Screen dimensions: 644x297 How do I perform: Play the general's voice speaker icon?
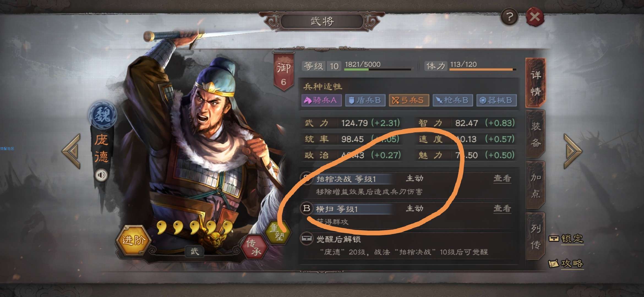tap(102, 175)
